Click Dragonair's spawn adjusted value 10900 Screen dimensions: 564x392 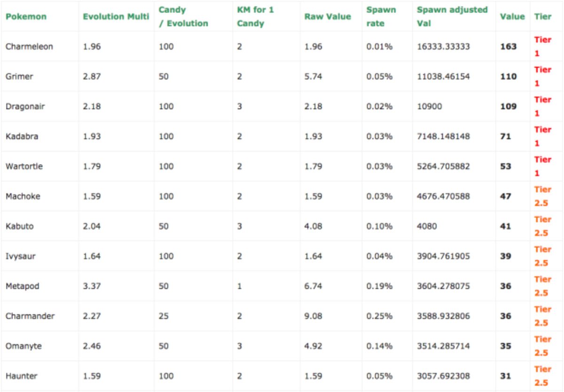429,107
